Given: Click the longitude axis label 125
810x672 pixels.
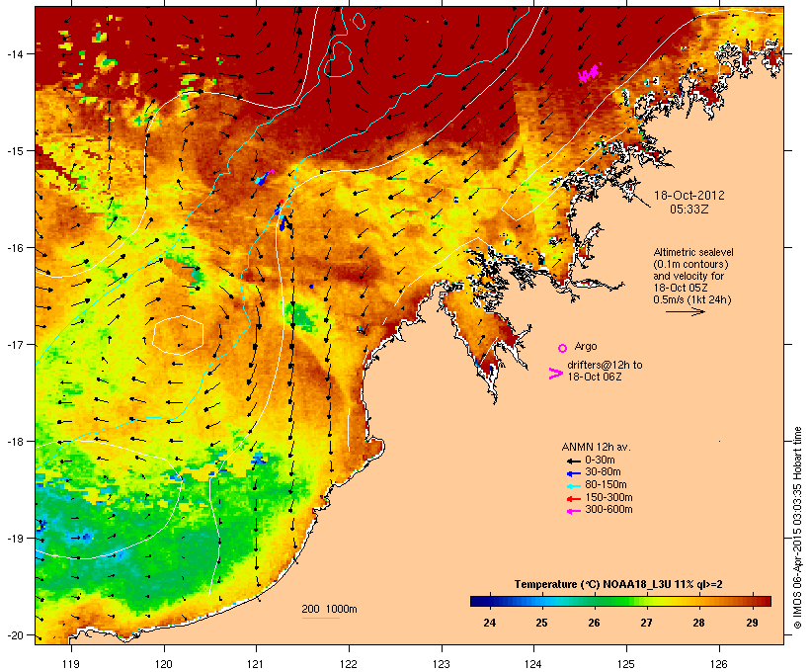Looking at the screenshot, I should pyautogui.click(x=626, y=664).
